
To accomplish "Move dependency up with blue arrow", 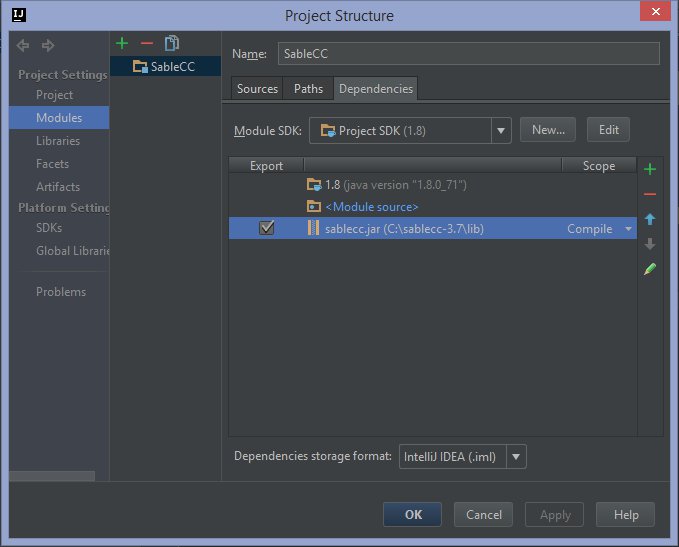I will coord(650,219).
